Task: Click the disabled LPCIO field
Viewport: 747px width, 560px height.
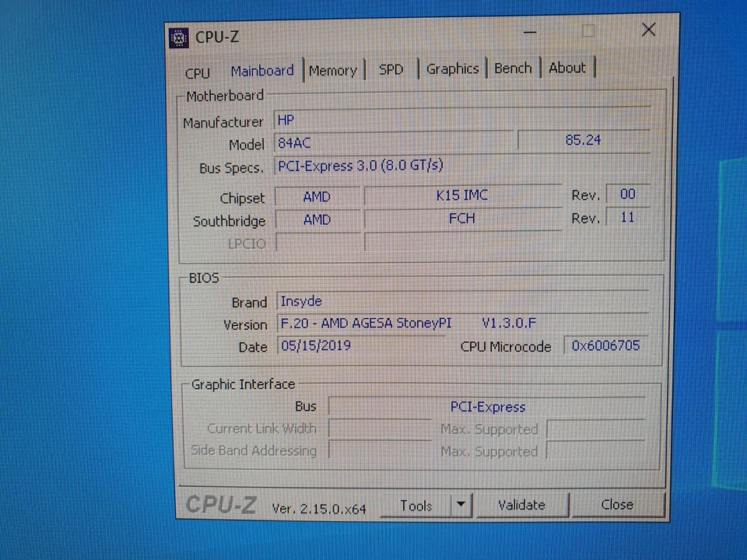Action: 318,243
